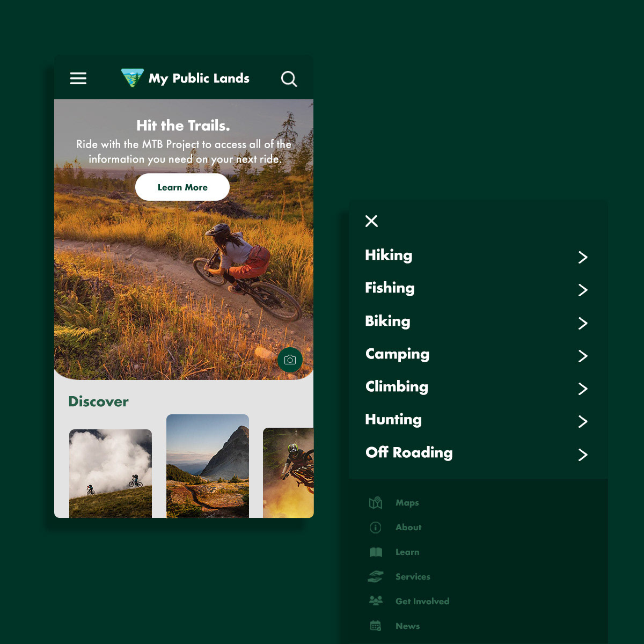Select Biking menu item
644x644 pixels.
[x=387, y=321]
